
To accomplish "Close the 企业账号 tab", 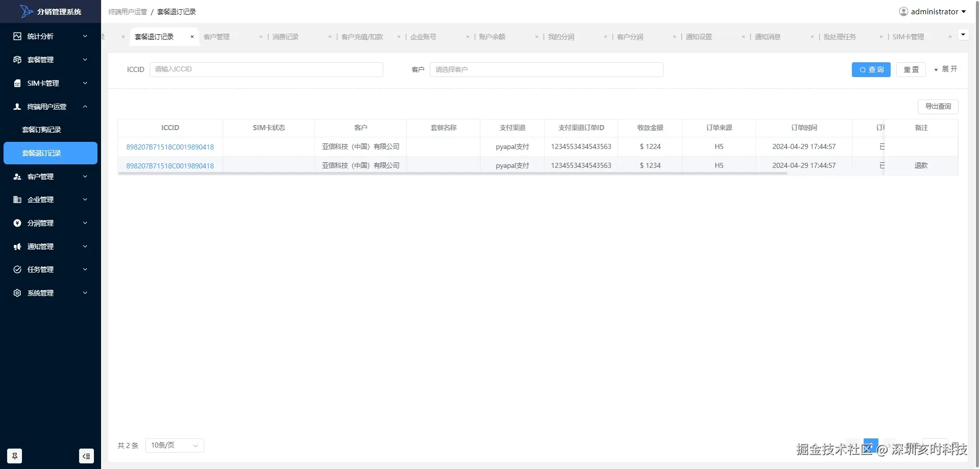I will (x=468, y=37).
